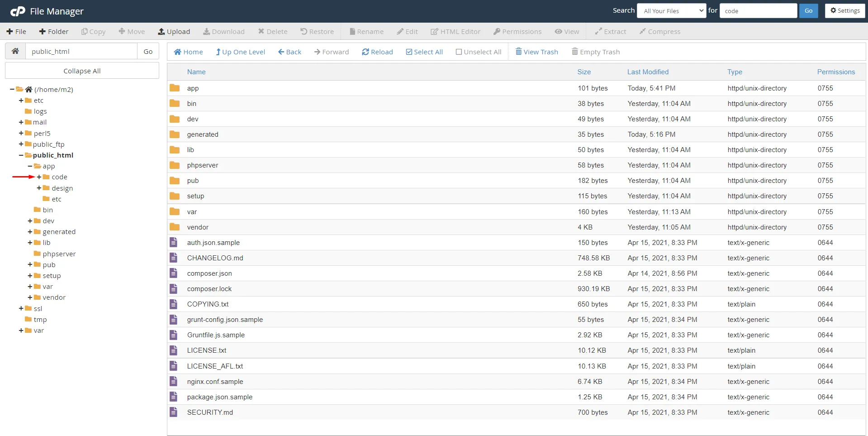Click the public_html path input field
868x436 pixels.
coord(81,52)
